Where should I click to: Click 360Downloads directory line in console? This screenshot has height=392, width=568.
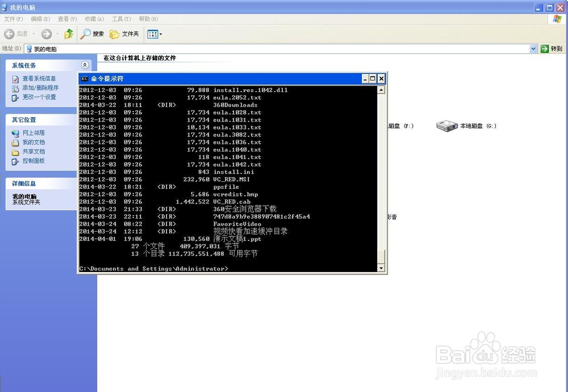coord(169,105)
